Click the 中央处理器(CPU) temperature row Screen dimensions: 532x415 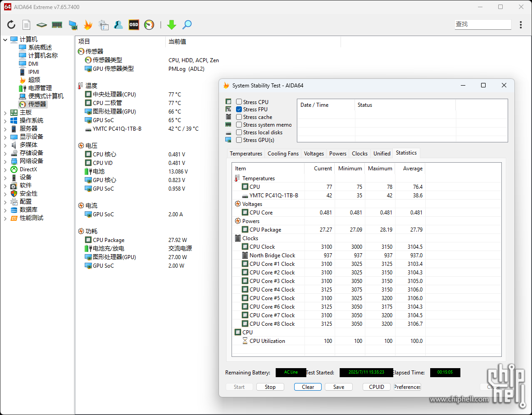point(146,94)
